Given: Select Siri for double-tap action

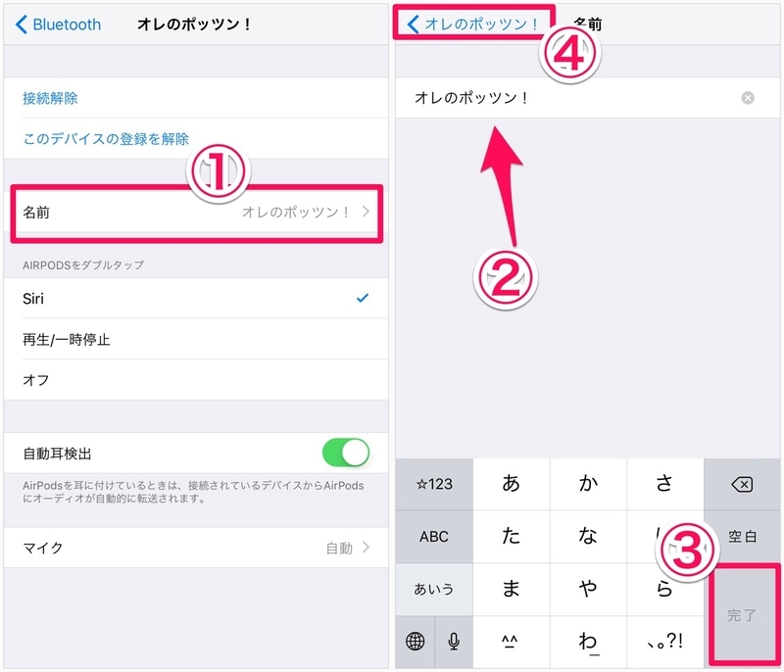Looking at the screenshot, I should (x=196, y=298).
